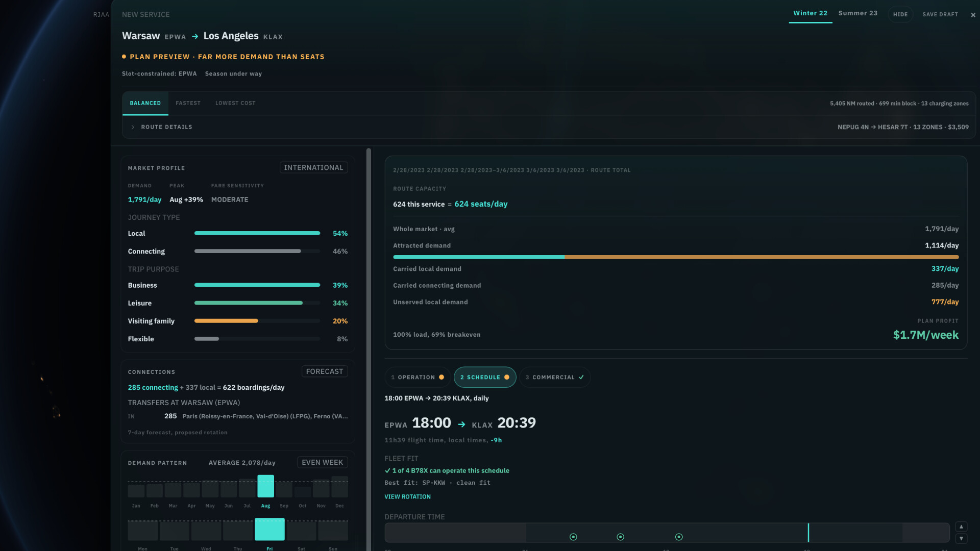The width and height of the screenshot is (980, 551).
Task: Click the Fleet Fit green checkmark
Action: [387, 471]
